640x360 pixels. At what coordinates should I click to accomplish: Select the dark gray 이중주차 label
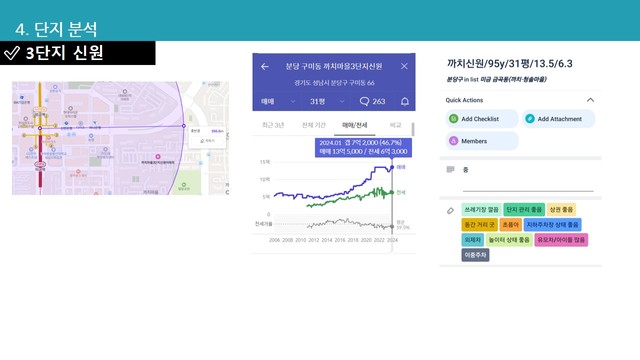(476, 255)
